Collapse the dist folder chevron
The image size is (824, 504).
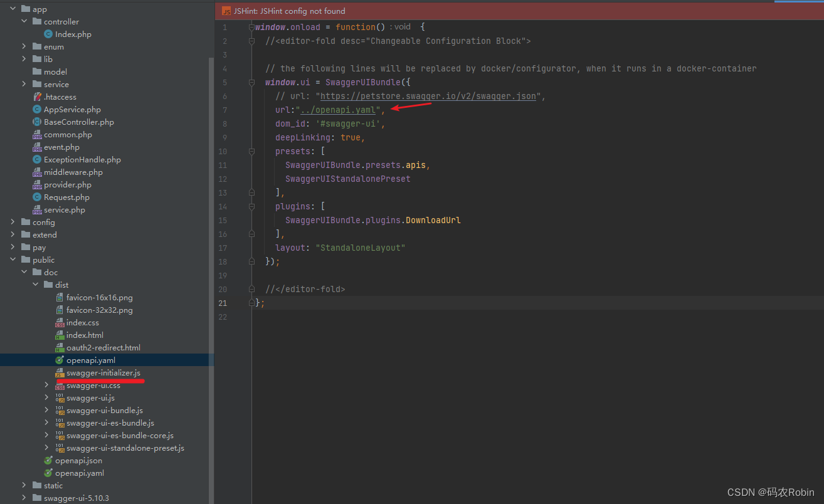pyautogui.click(x=36, y=285)
